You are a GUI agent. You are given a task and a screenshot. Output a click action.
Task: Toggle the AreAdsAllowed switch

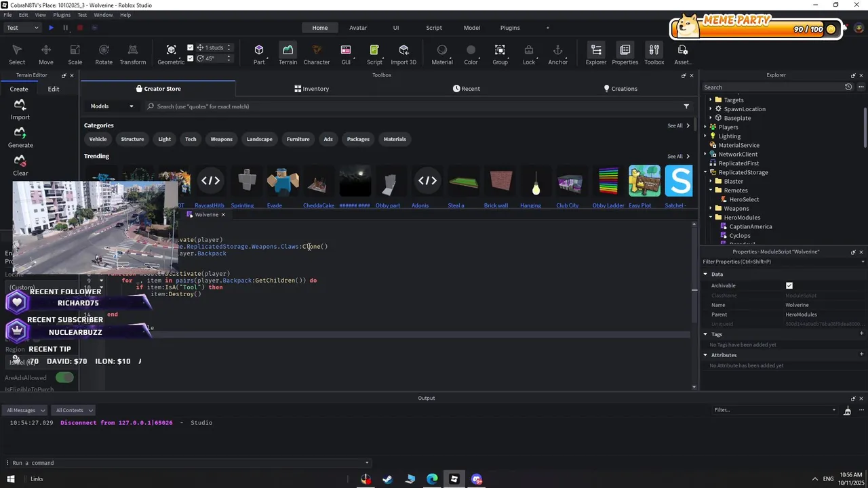64,378
